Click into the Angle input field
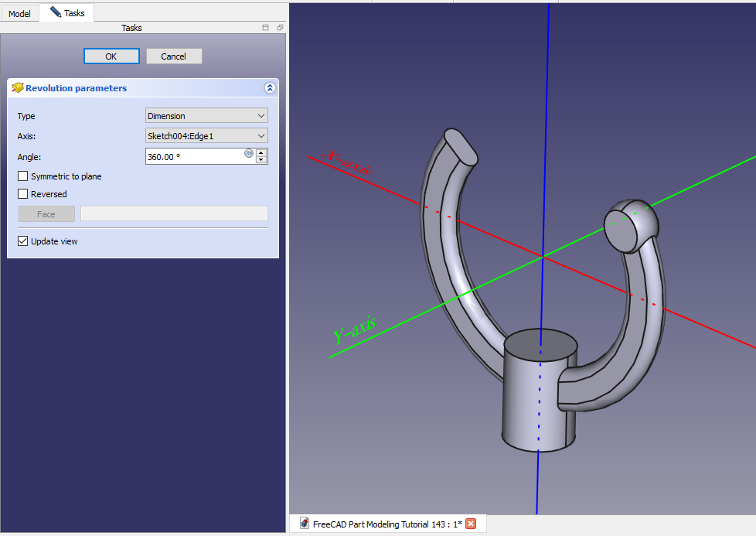756x536 pixels. [x=193, y=156]
